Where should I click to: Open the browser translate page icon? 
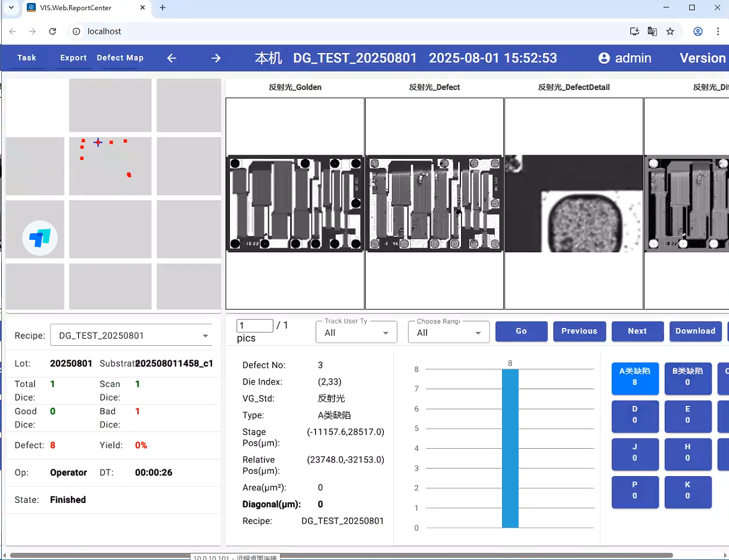652,32
